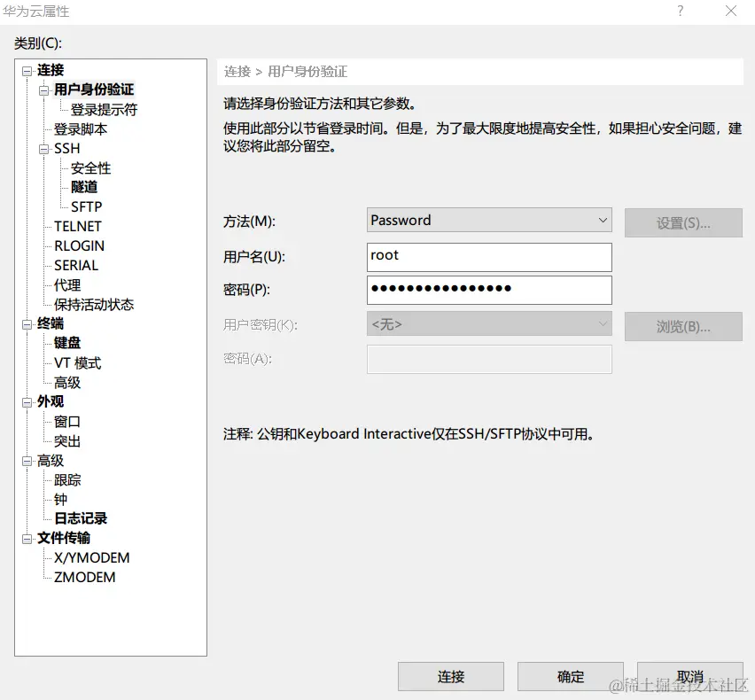755x700 pixels.
Task: Open the TELNET settings page
Action: (77, 226)
